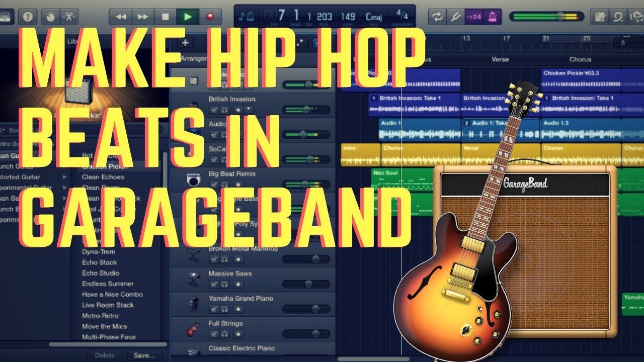Solo the Broken Metal Marimba track
Viewport: 644px width, 362px height.
pyautogui.click(x=225, y=259)
